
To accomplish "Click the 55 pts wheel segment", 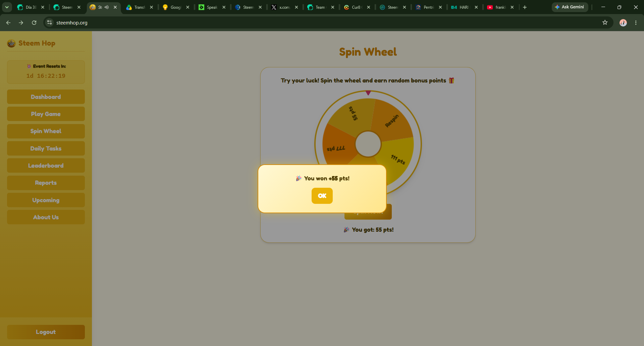I will point(353,114).
